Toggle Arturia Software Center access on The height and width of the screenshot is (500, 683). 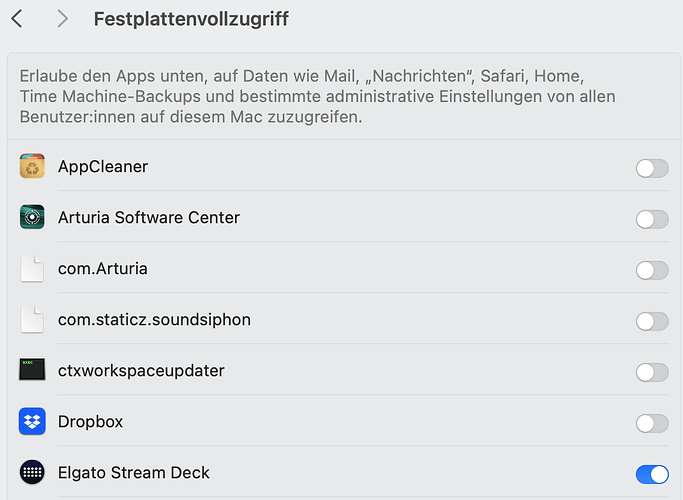(652, 220)
